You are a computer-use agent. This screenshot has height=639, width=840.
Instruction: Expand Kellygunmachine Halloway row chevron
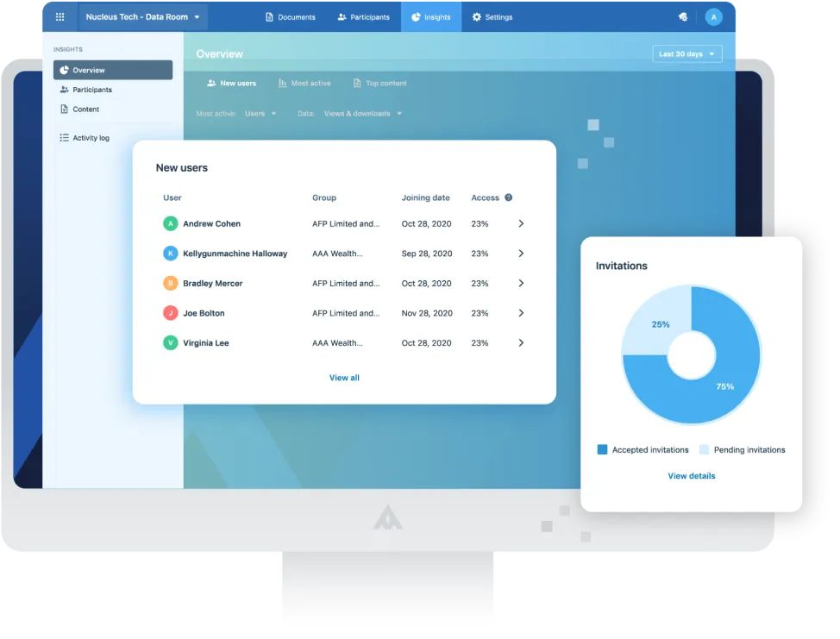point(521,254)
